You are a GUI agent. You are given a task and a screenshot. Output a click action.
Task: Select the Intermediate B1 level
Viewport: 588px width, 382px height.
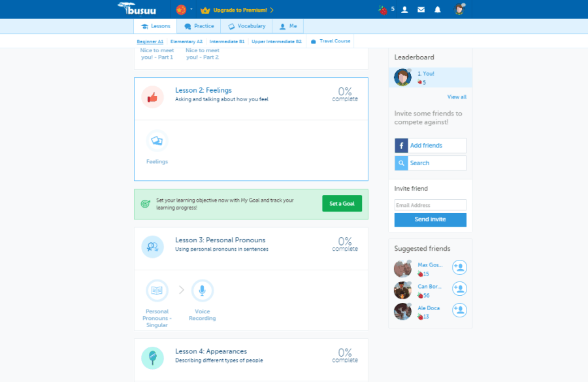pyautogui.click(x=227, y=42)
